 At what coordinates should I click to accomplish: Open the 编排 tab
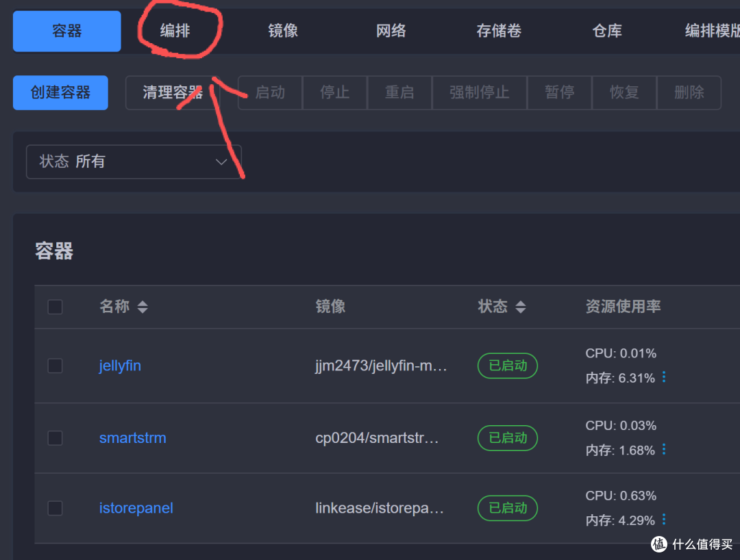(x=175, y=31)
